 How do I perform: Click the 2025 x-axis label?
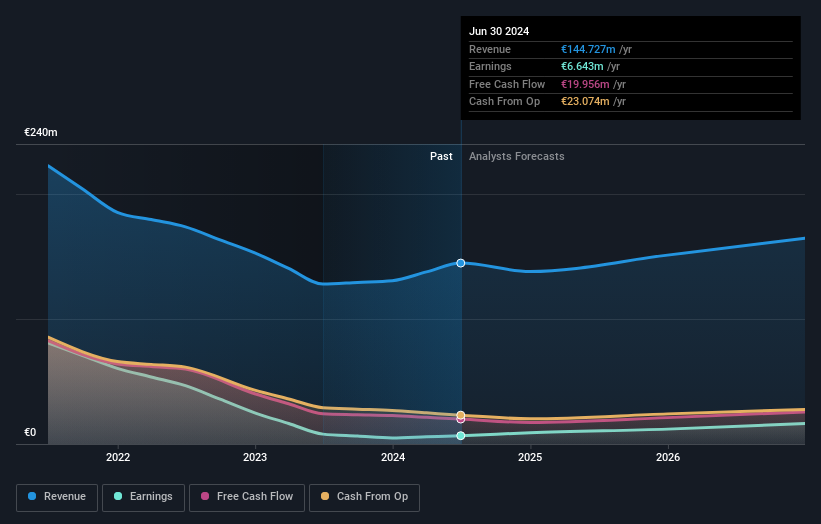[x=530, y=457]
